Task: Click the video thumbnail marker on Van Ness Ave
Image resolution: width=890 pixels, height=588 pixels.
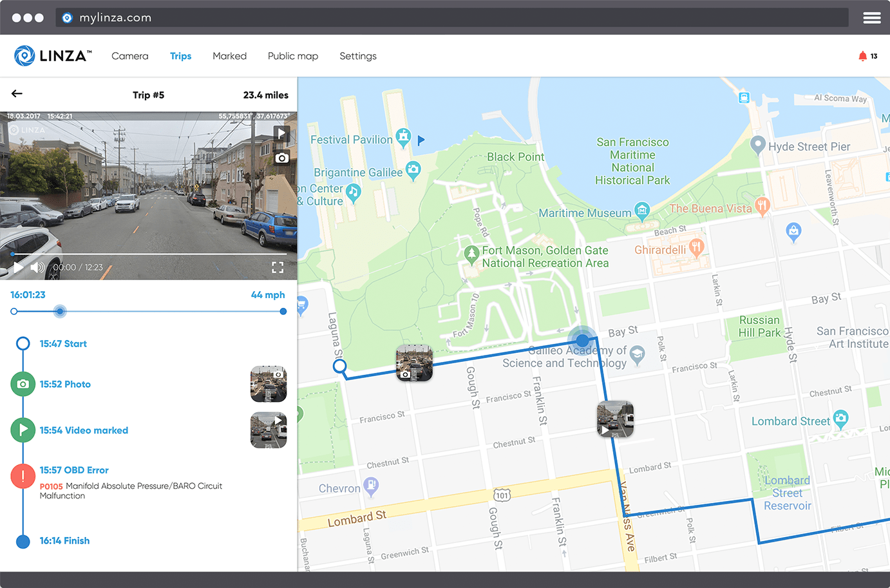Action: pyautogui.click(x=615, y=419)
